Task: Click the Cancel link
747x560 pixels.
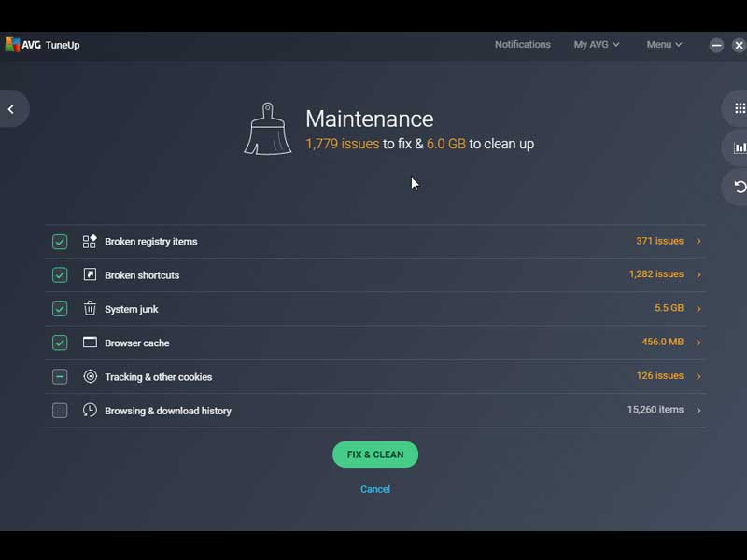Action: coord(375,489)
